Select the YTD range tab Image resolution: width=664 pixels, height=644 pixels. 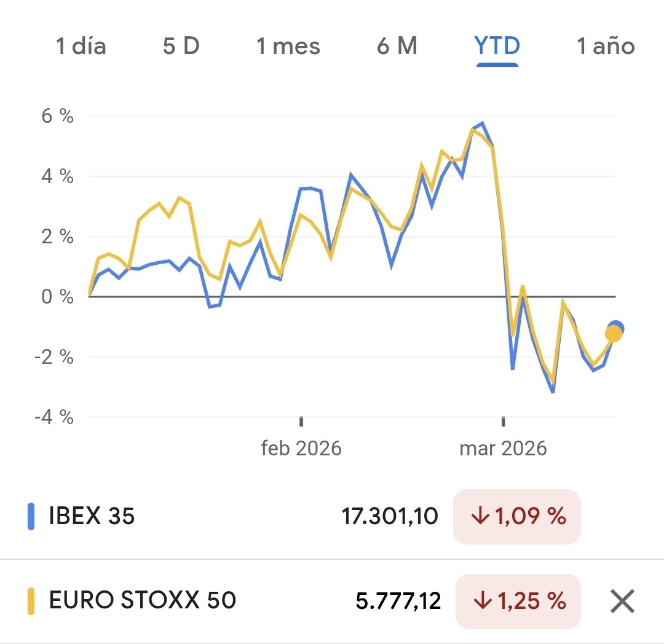tap(497, 46)
